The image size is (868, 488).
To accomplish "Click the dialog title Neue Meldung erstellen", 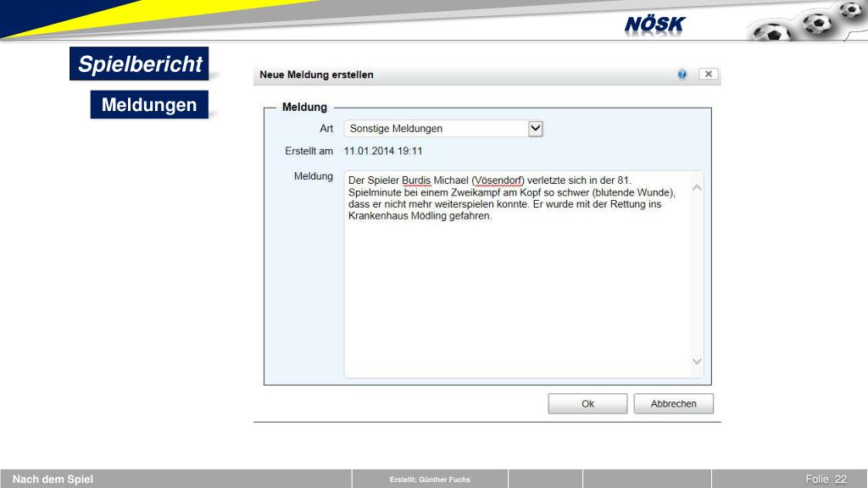I will coord(316,75).
